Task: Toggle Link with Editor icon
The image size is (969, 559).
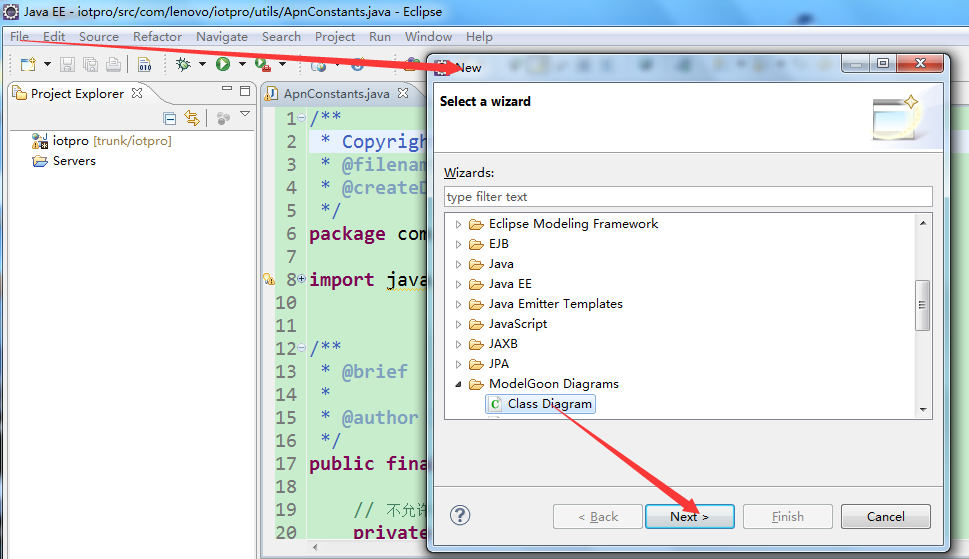Action: [x=192, y=118]
